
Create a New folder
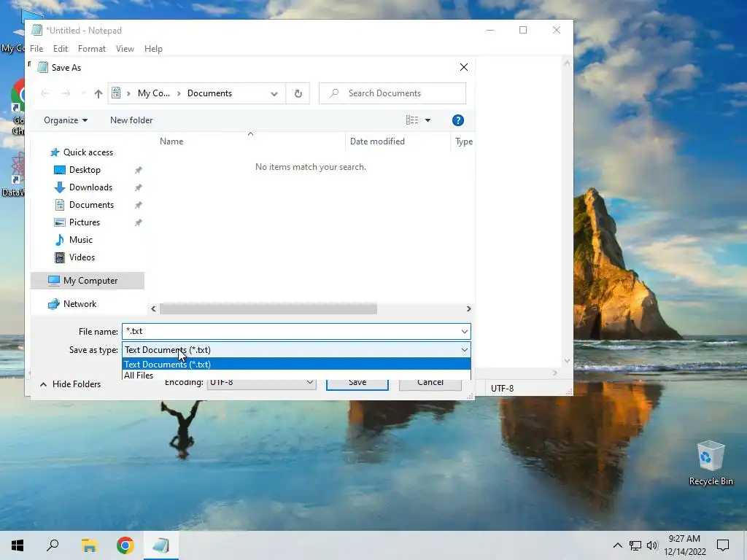coord(131,120)
